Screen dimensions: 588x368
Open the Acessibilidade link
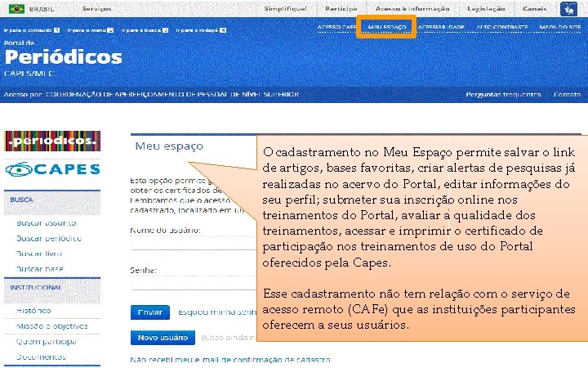[x=441, y=27]
